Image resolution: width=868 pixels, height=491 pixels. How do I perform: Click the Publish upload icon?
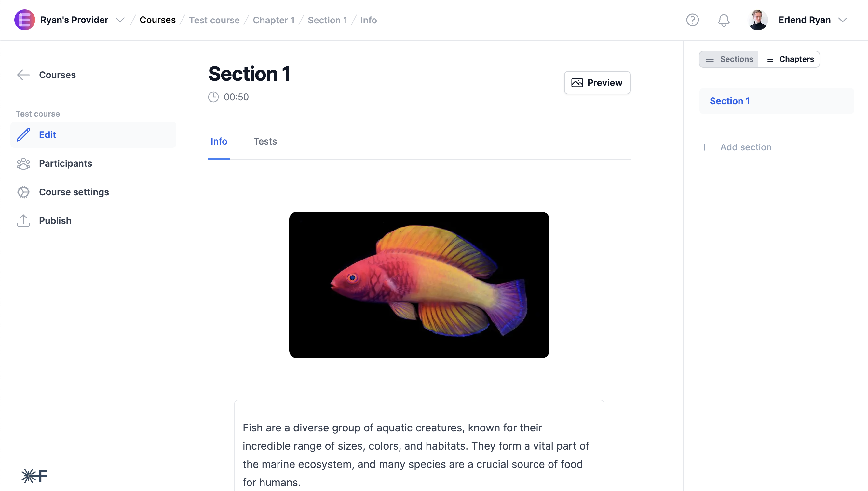[23, 220]
